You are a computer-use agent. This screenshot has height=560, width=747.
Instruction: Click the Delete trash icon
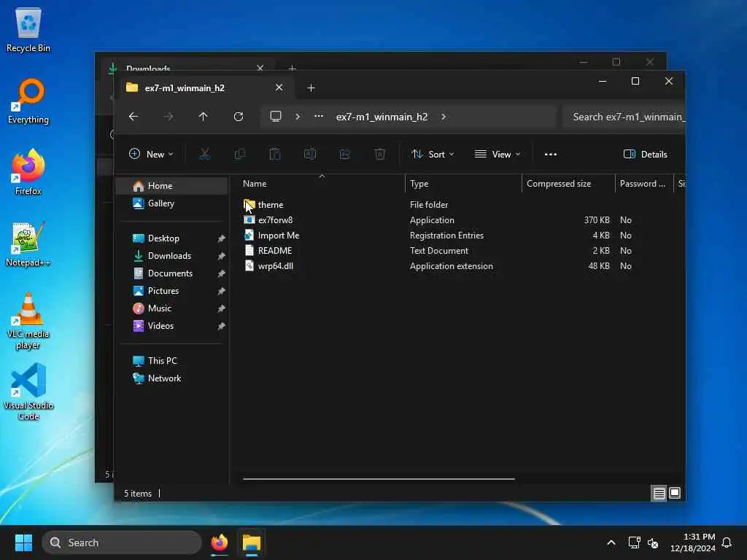pyautogui.click(x=379, y=155)
